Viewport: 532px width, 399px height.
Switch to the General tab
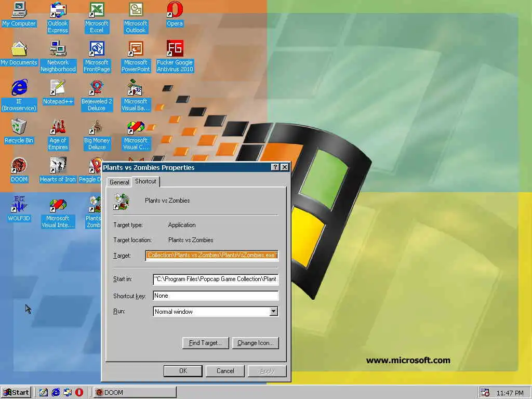click(x=119, y=182)
